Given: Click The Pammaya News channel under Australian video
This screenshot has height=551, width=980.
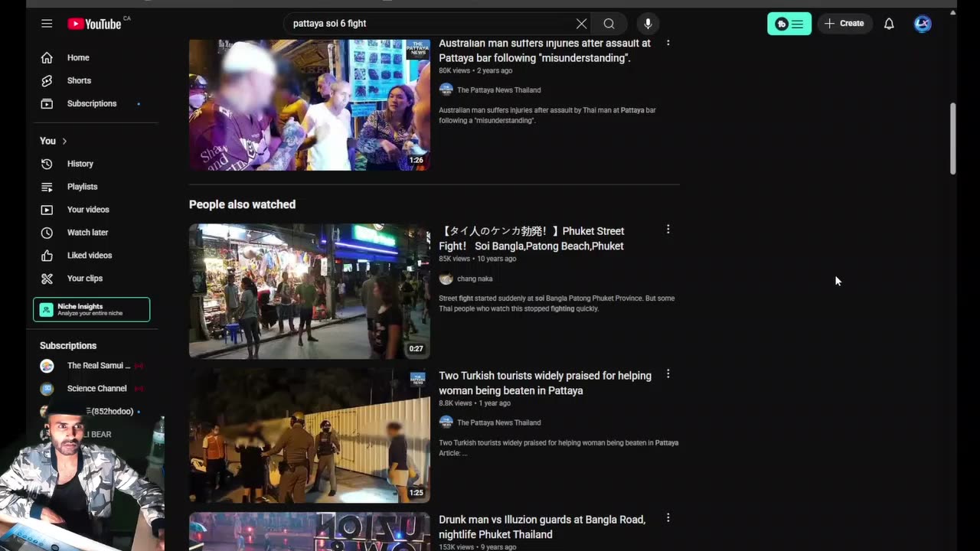Looking at the screenshot, I should coord(498,90).
